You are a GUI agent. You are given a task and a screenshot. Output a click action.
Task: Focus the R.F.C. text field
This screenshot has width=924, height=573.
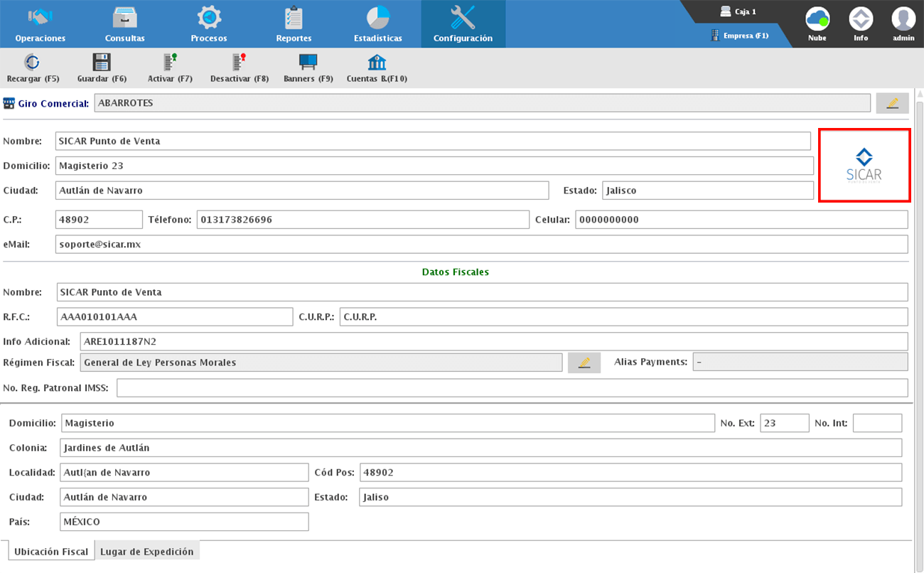[x=174, y=317]
